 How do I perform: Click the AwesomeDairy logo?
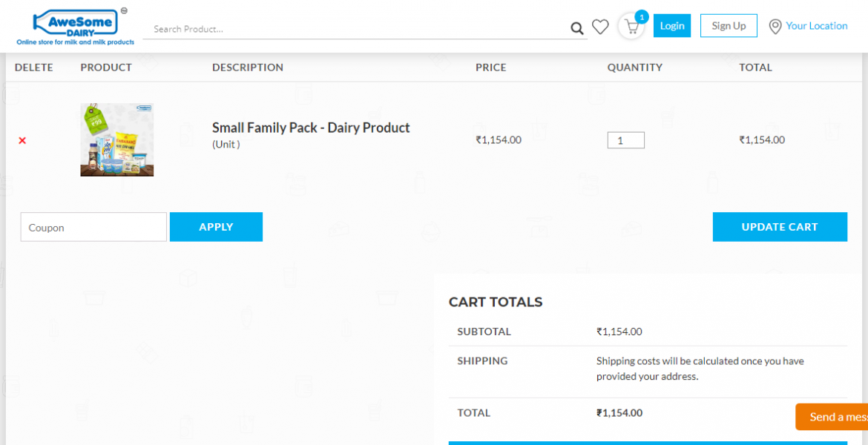75,27
